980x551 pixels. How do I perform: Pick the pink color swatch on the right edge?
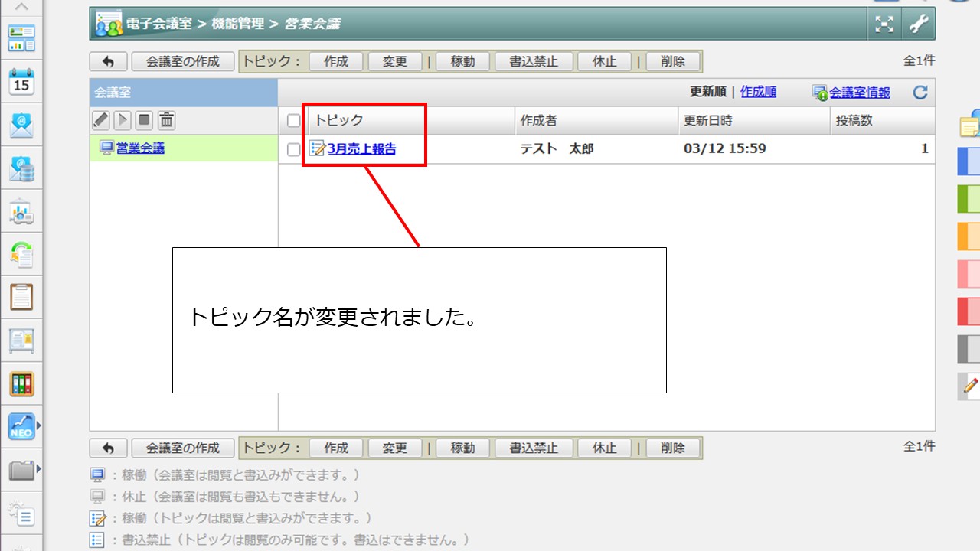[x=969, y=273]
